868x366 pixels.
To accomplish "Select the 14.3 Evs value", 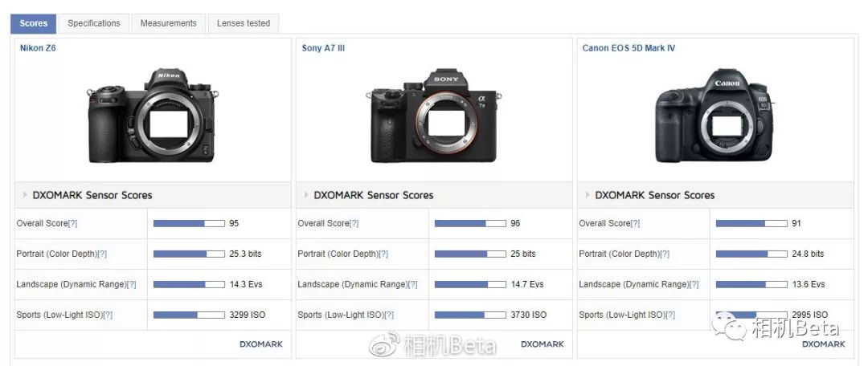I will click(x=246, y=284).
